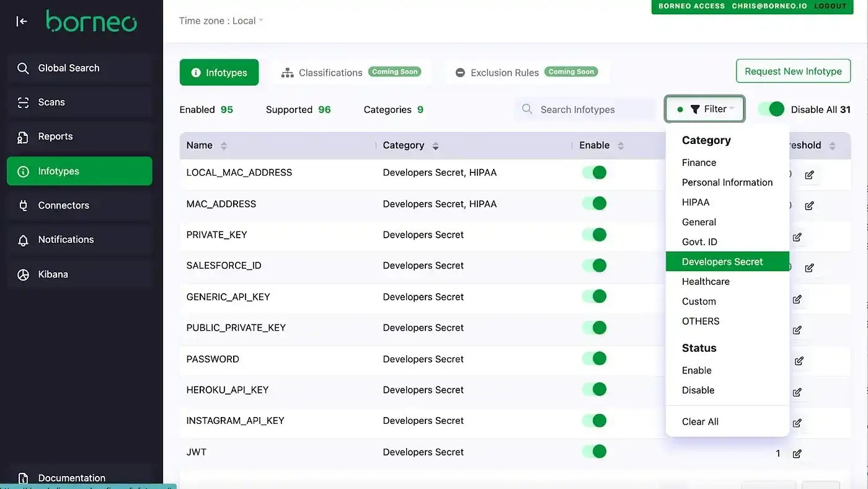The width and height of the screenshot is (868, 489).
Task: Click the Reports document icon
Action: tap(23, 137)
